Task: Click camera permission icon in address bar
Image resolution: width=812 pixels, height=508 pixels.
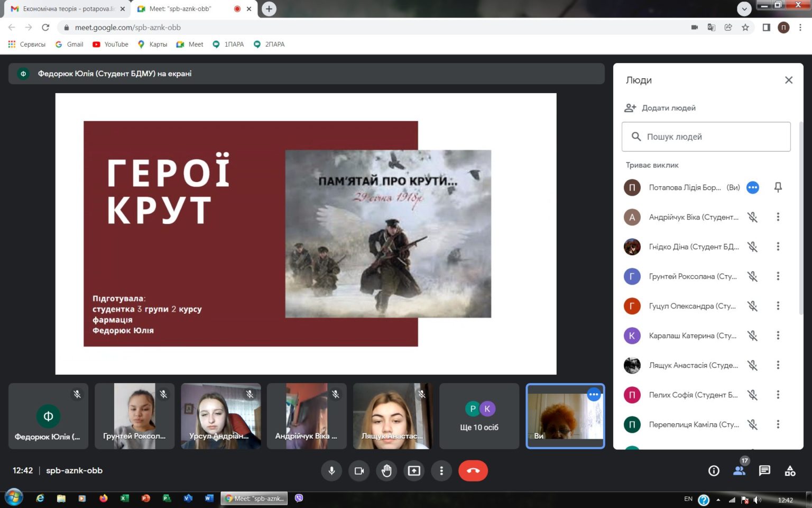Action: (695, 28)
